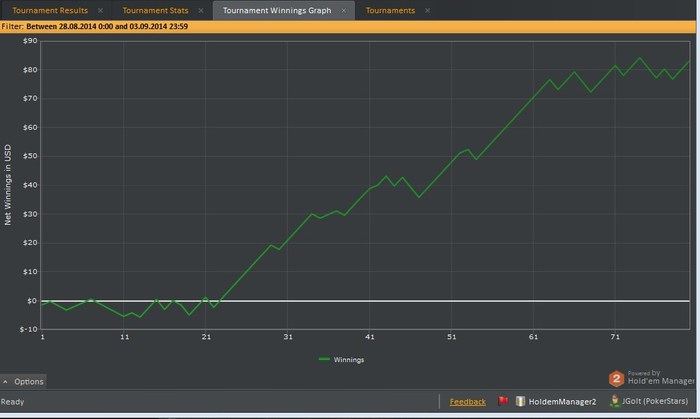Switch to the Tournament Results tab
700x419 pixels.
point(50,10)
